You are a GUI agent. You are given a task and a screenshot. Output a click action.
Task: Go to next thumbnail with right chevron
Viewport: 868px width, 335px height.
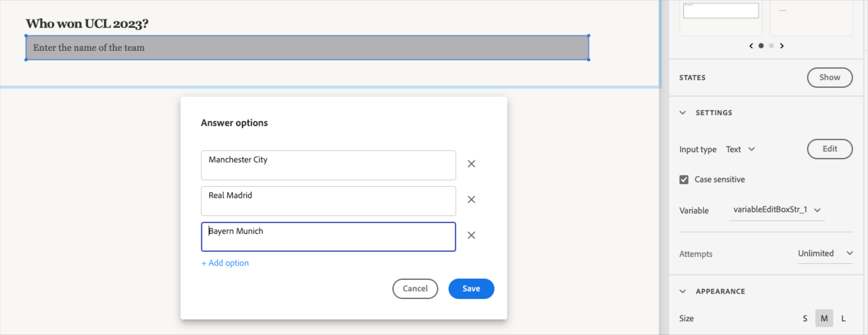click(x=782, y=46)
